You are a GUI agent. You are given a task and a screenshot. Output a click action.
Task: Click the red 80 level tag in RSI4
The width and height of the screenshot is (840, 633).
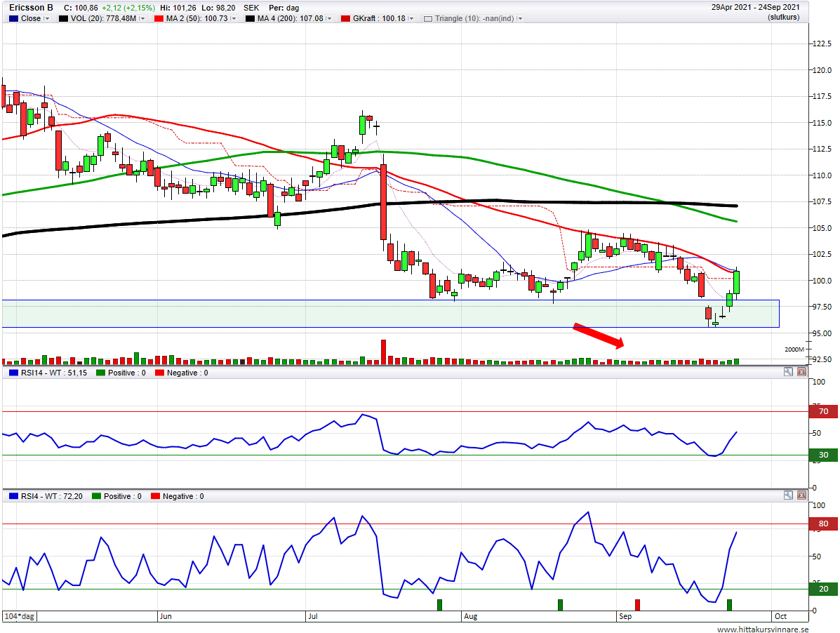point(823,524)
